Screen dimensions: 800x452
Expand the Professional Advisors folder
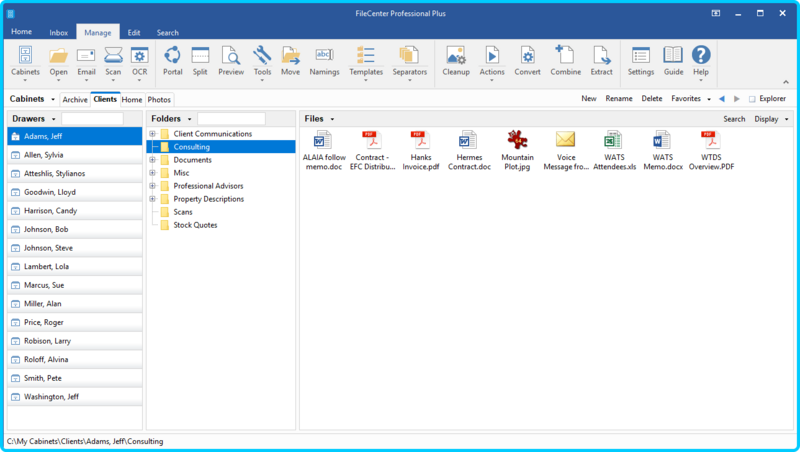point(152,186)
